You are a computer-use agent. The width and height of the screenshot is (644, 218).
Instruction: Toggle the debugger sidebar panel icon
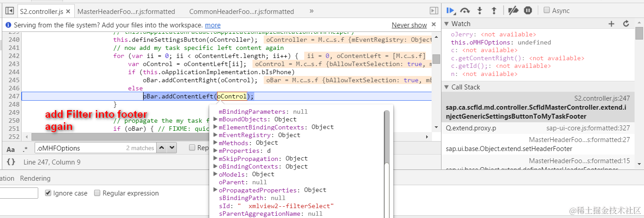(434, 11)
